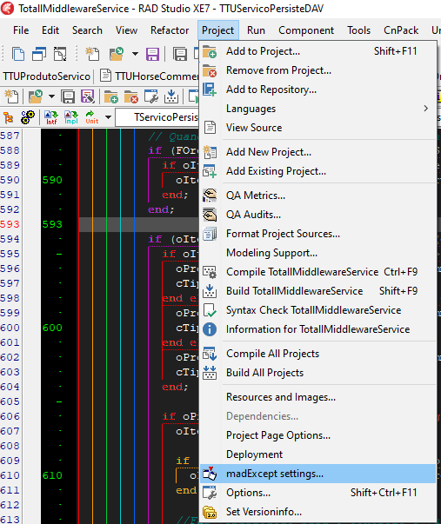Screen dimensions: 441x524
Task: Click the purple Save floppy icon
Action: pos(152,54)
